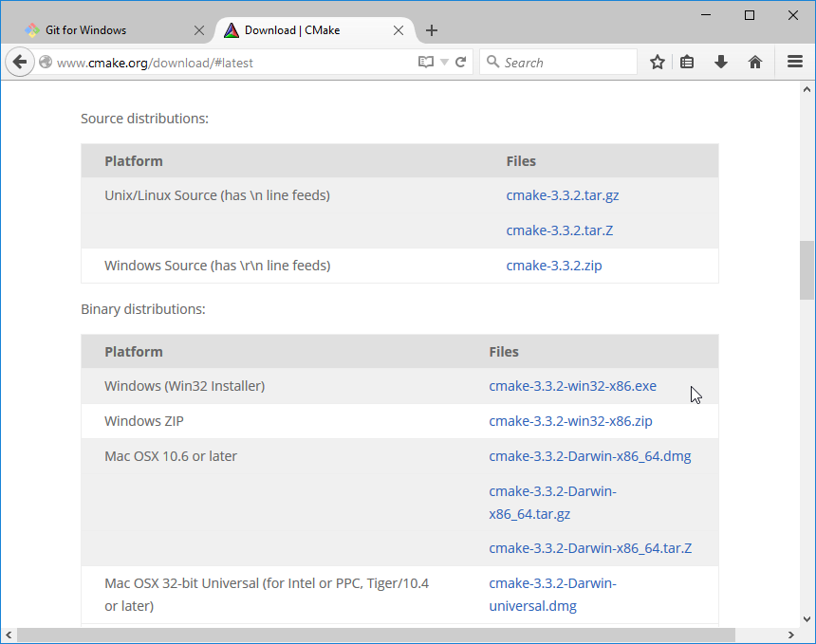Click the search magnifier icon
816x644 pixels.
click(x=492, y=62)
